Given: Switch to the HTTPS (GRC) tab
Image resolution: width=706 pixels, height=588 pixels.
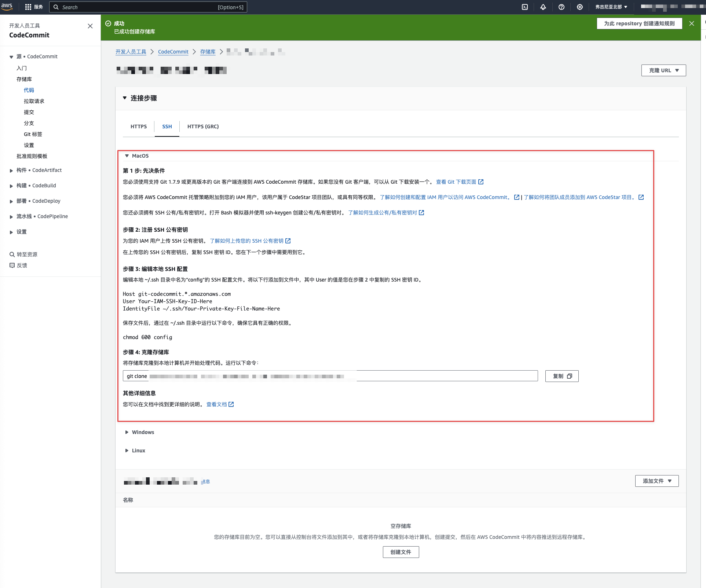Looking at the screenshot, I should [203, 126].
